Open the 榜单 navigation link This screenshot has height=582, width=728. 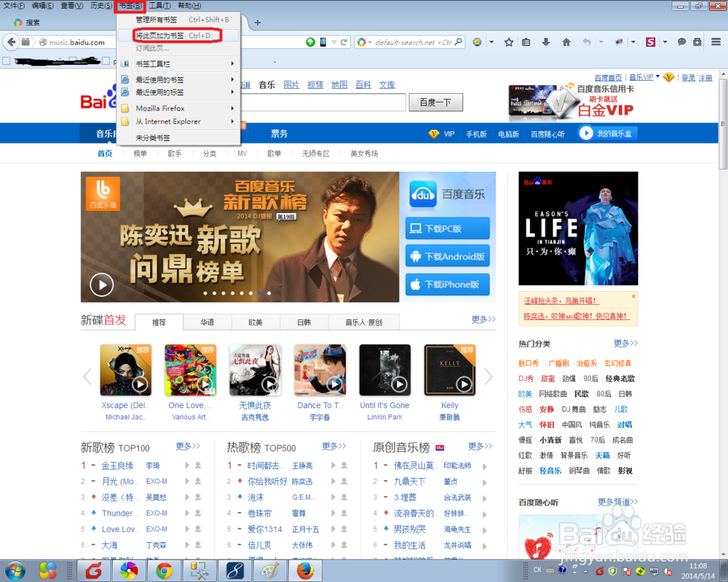140,154
